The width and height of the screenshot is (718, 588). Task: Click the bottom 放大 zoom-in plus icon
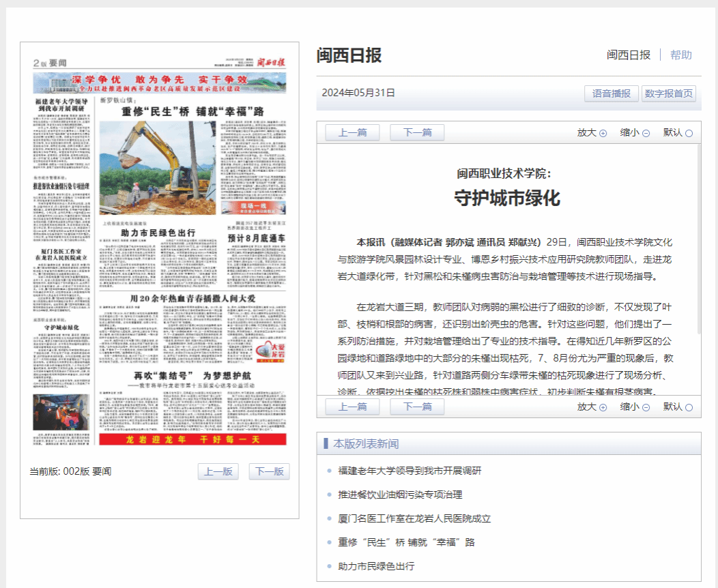click(603, 407)
